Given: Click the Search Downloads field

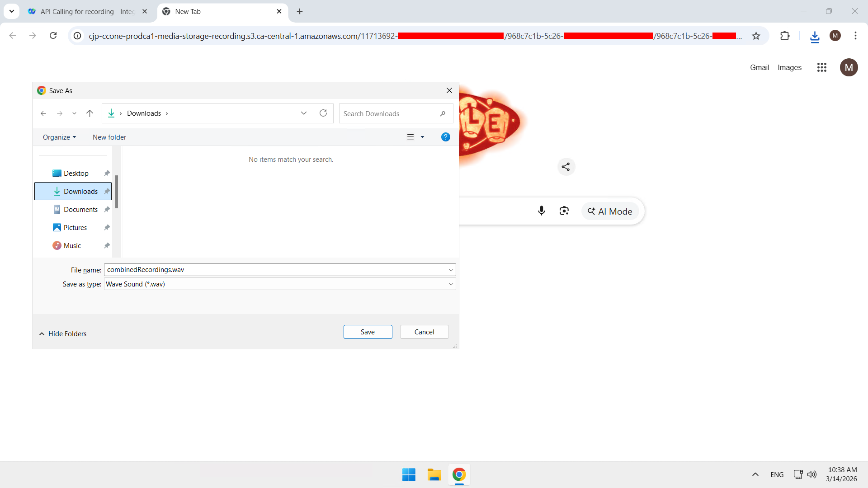Looking at the screenshot, I should 389,114.
